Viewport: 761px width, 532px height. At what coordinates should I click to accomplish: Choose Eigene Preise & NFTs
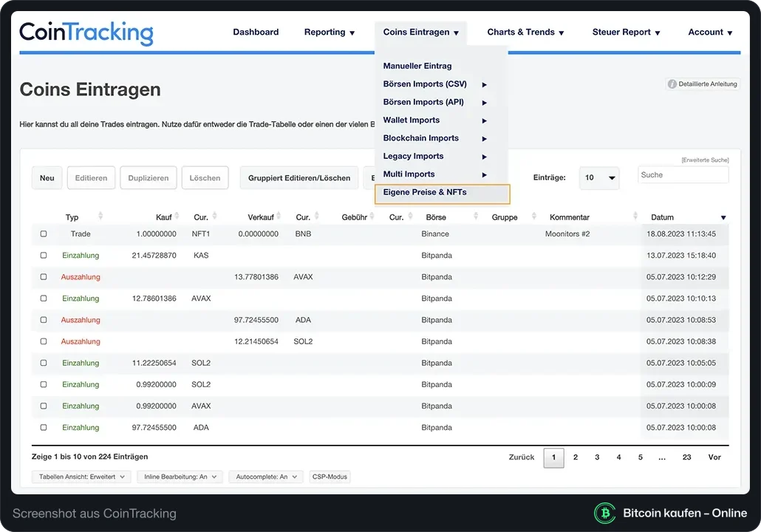coord(442,194)
